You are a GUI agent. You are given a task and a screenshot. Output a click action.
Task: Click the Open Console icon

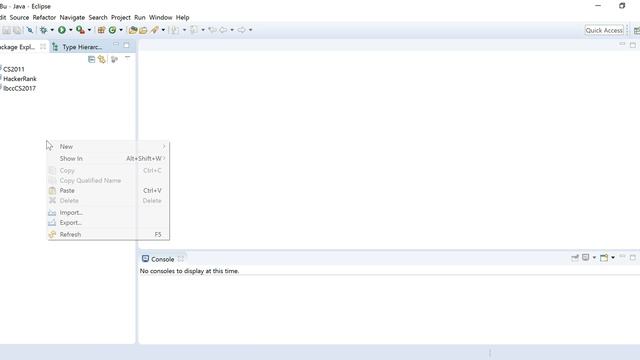pyautogui.click(x=604, y=257)
